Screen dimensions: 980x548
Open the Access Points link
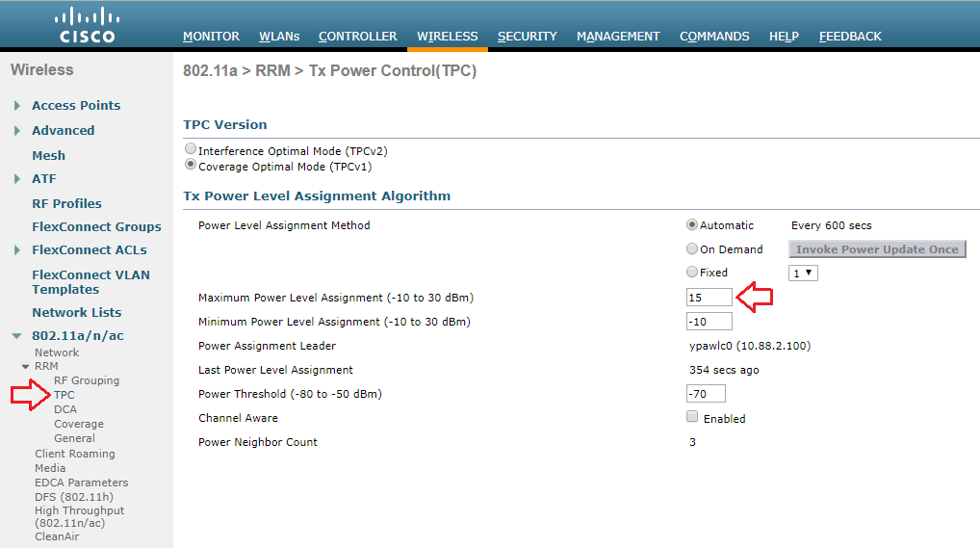(x=76, y=106)
